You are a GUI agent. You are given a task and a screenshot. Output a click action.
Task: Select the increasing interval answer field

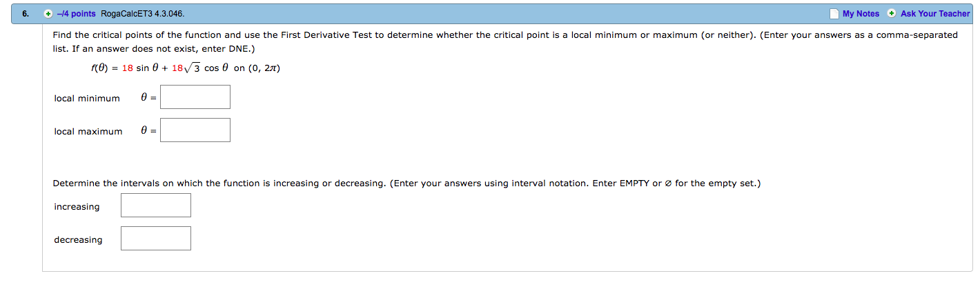(156, 206)
